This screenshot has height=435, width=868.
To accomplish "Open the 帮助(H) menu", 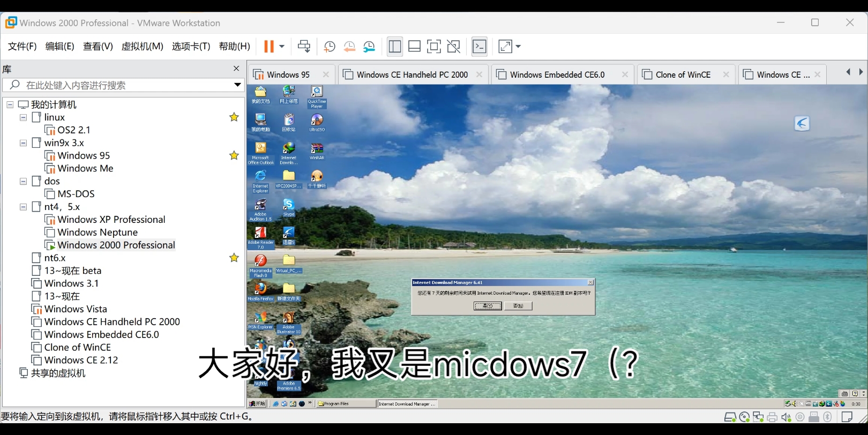I will (235, 47).
